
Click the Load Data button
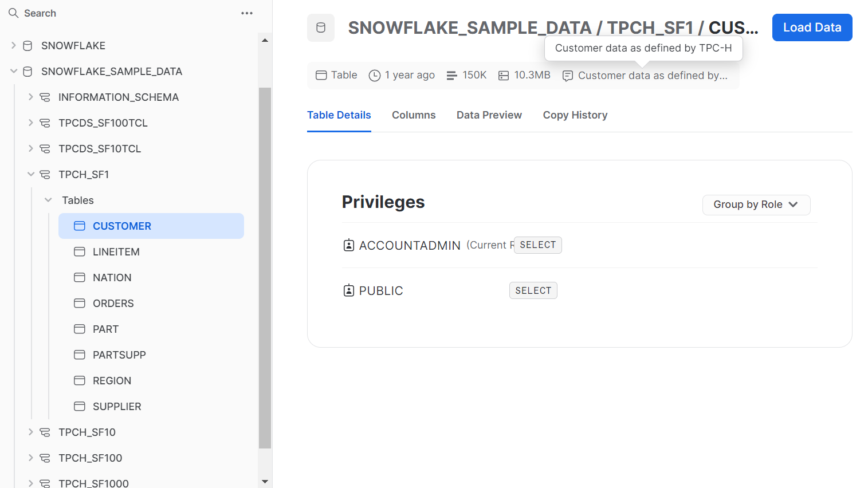click(812, 27)
